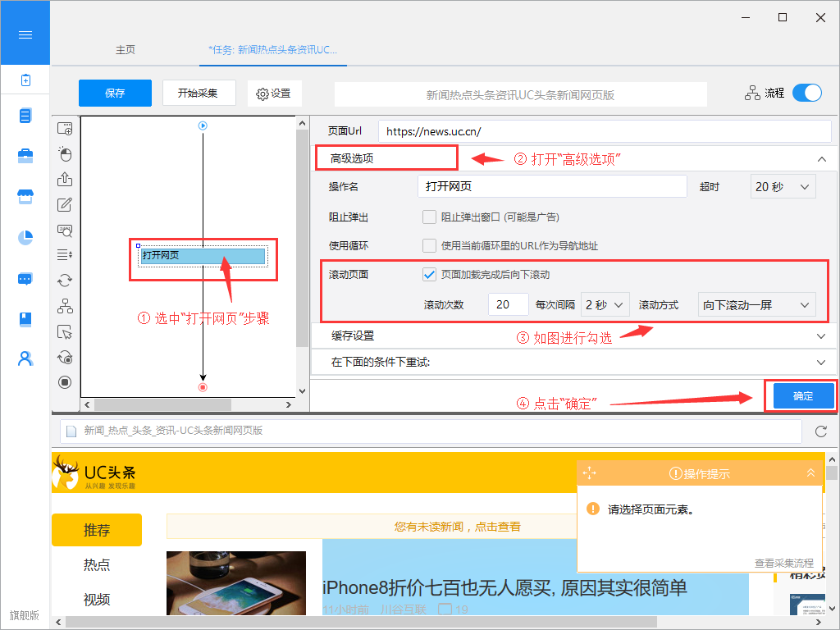Screen dimensions: 840x630
Task: Select the 热点 category on UC page
Action: click(x=97, y=565)
